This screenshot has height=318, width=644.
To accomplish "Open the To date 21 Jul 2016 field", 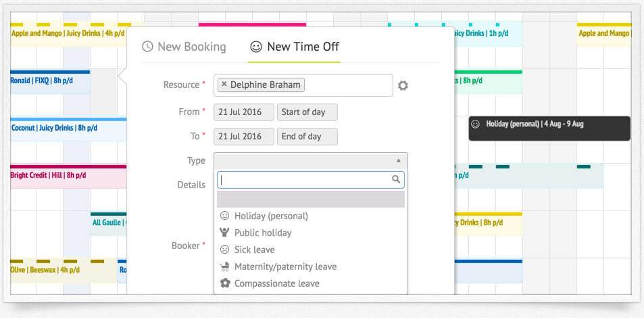I will tap(244, 137).
